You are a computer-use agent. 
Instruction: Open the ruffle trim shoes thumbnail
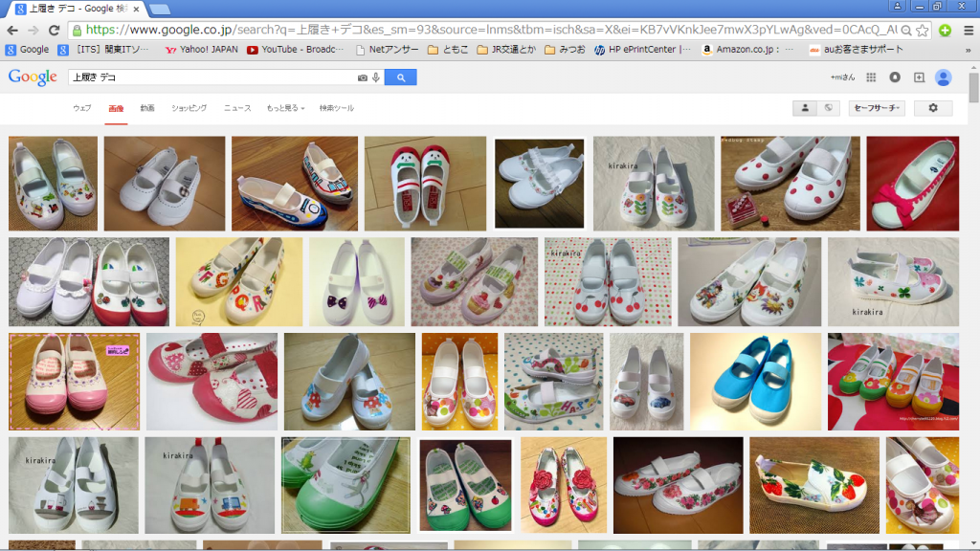[540, 184]
